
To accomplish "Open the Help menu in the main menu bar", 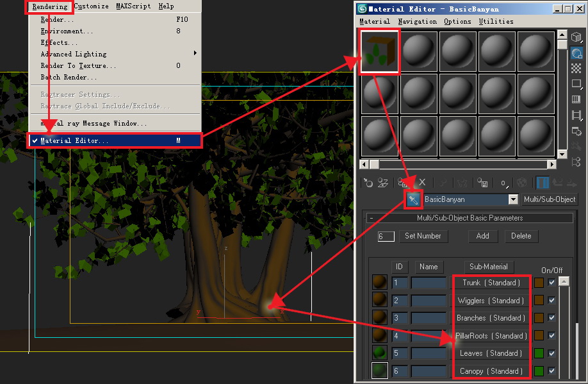I will 166,6.
